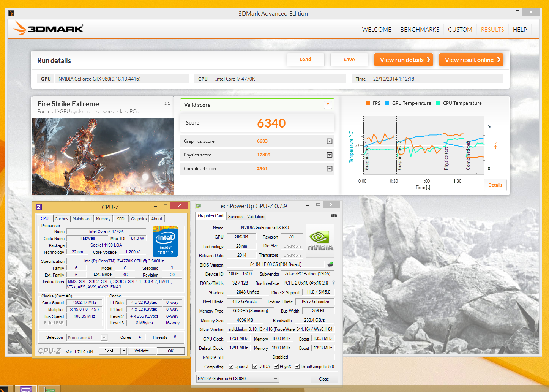This screenshot has height=392, width=549.
Task: Click the GPU-Z title bar icon
Action: 198,206
